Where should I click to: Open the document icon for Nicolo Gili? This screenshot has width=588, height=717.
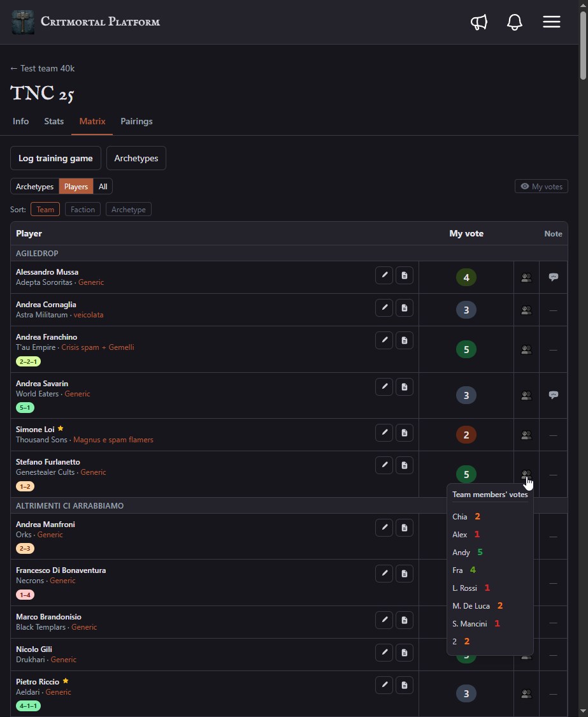pos(404,653)
